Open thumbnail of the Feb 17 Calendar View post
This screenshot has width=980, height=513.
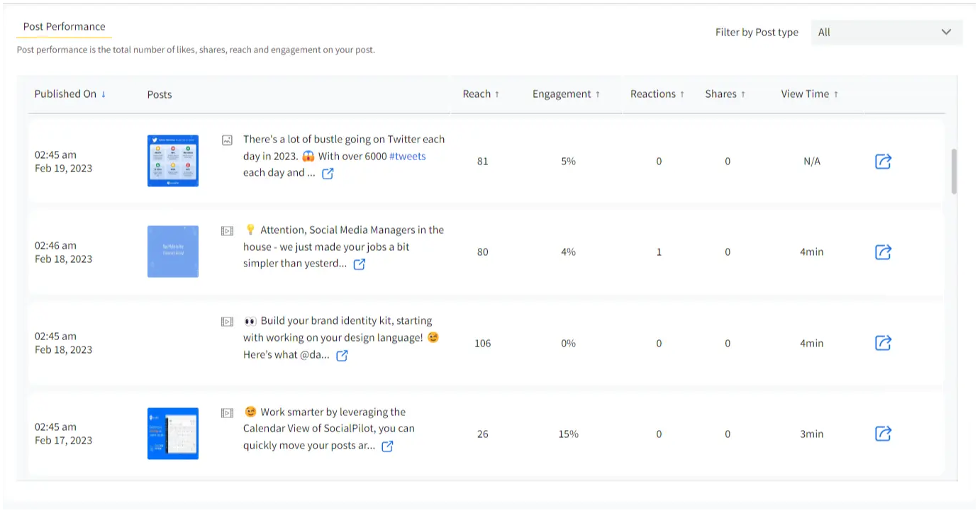pos(173,434)
